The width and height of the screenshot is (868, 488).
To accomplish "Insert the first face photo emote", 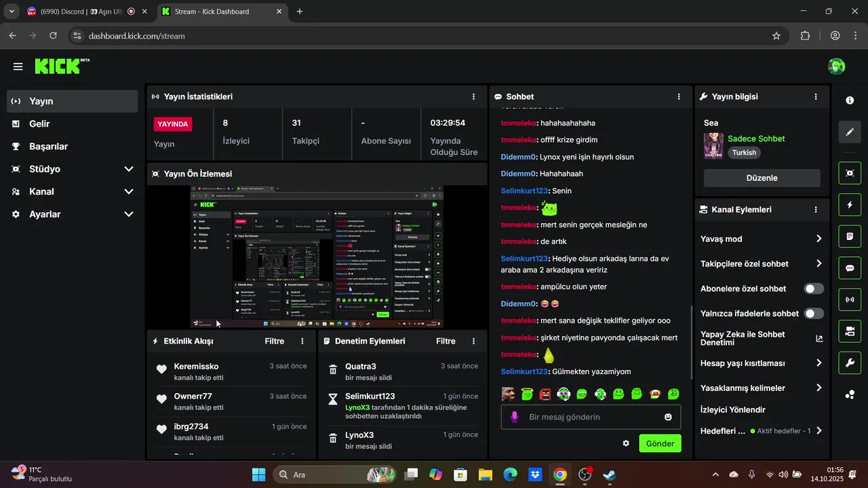I will click(509, 394).
